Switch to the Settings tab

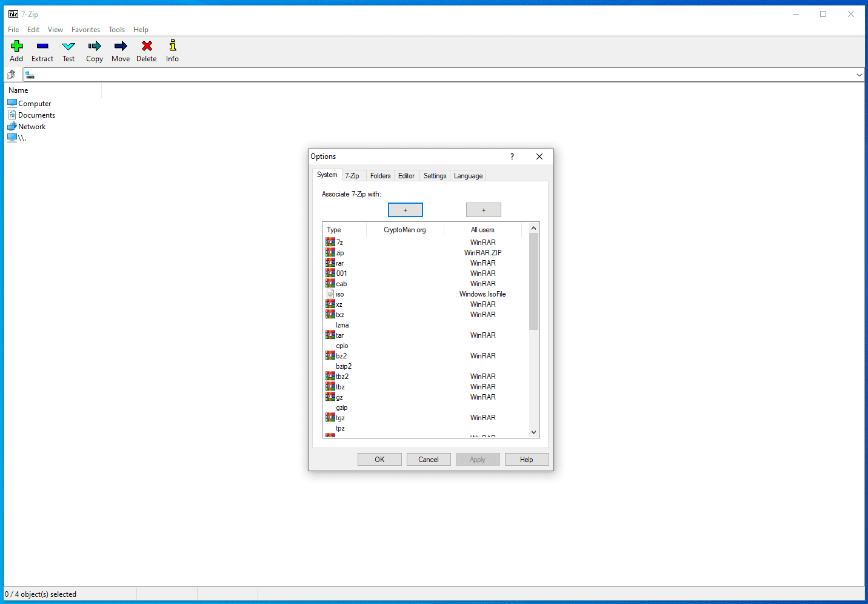pos(435,176)
